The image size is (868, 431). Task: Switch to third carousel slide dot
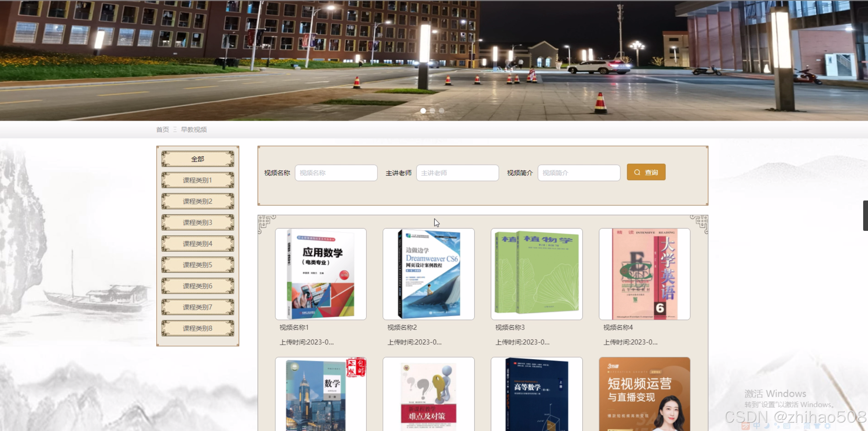[442, 111]
